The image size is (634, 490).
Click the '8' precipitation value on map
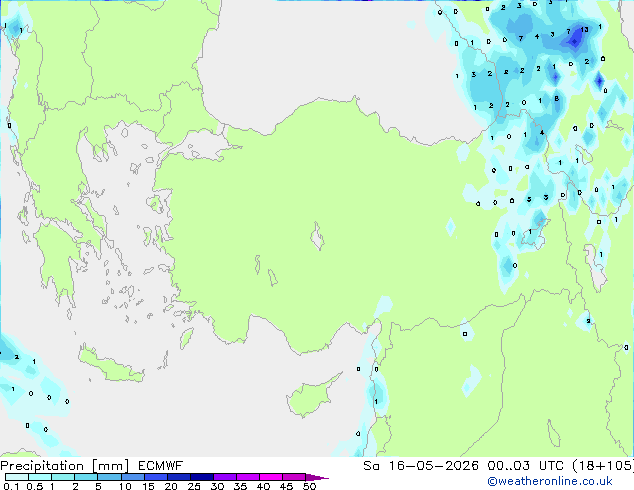(x=557, y=99)
